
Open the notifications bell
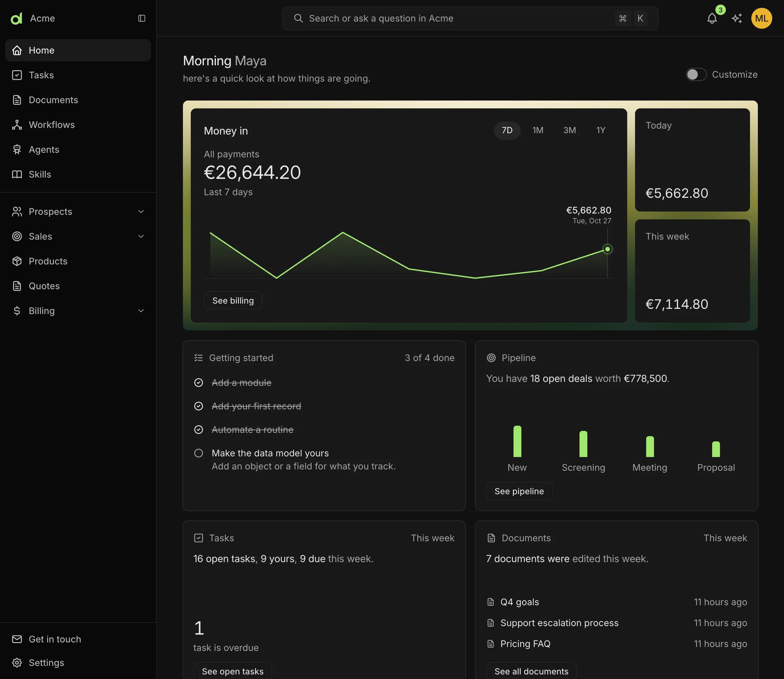pyautogui.click(x=712, y=18)
